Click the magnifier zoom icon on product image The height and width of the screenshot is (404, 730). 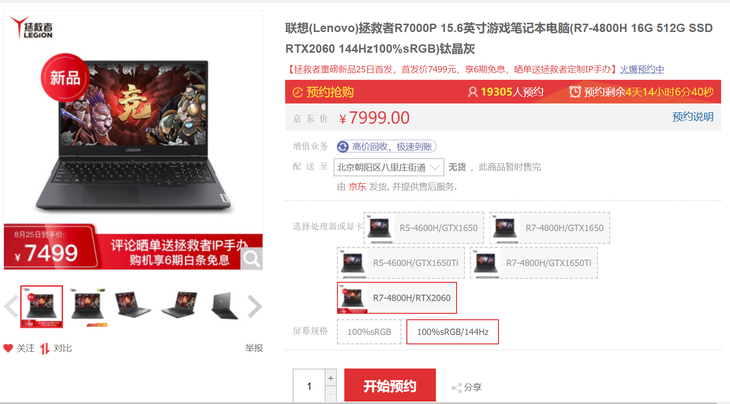click(251, 259)
